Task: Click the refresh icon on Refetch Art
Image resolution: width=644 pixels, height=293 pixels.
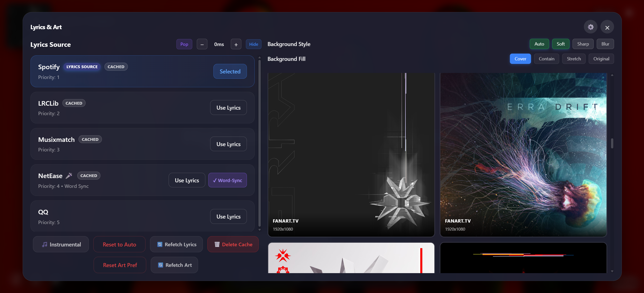Action: pyautogui.click(x=161, y=265)
